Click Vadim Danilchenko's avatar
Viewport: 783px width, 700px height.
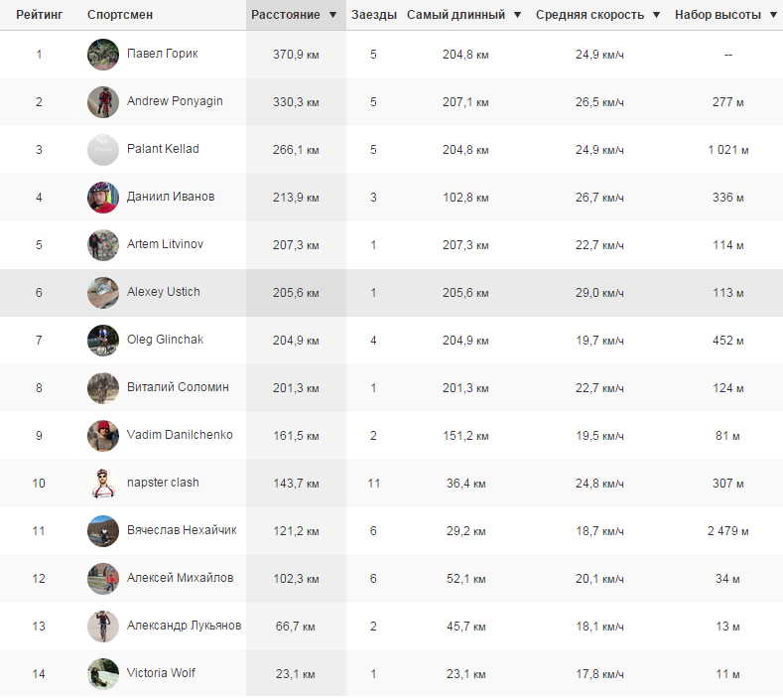pyautogui.click(x=103, y=435)
